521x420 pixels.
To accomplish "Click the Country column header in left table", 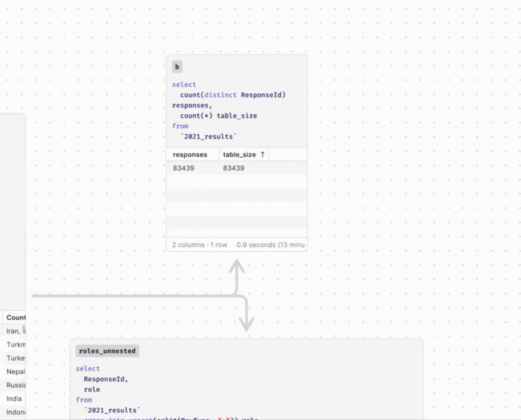I will [16, 318].
